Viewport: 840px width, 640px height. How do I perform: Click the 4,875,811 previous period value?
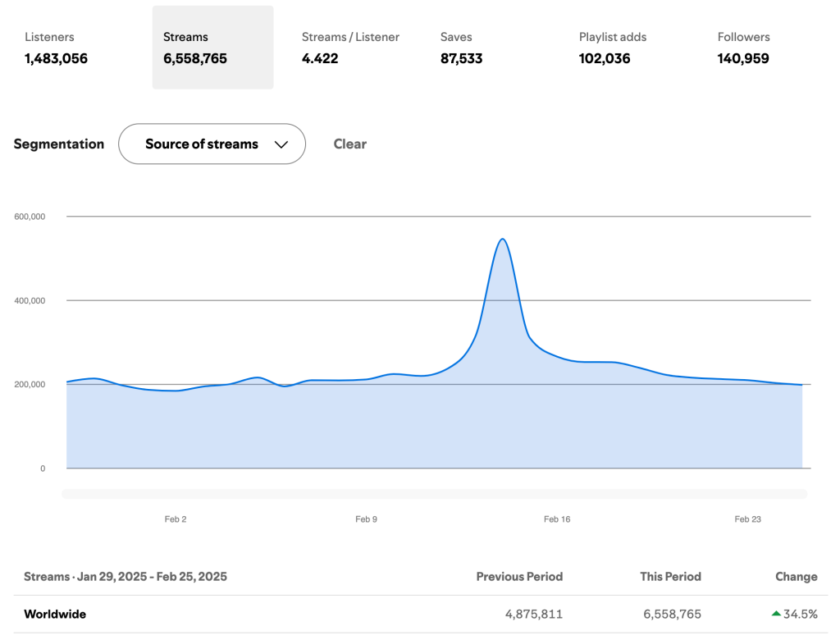(x=533, y=615)
